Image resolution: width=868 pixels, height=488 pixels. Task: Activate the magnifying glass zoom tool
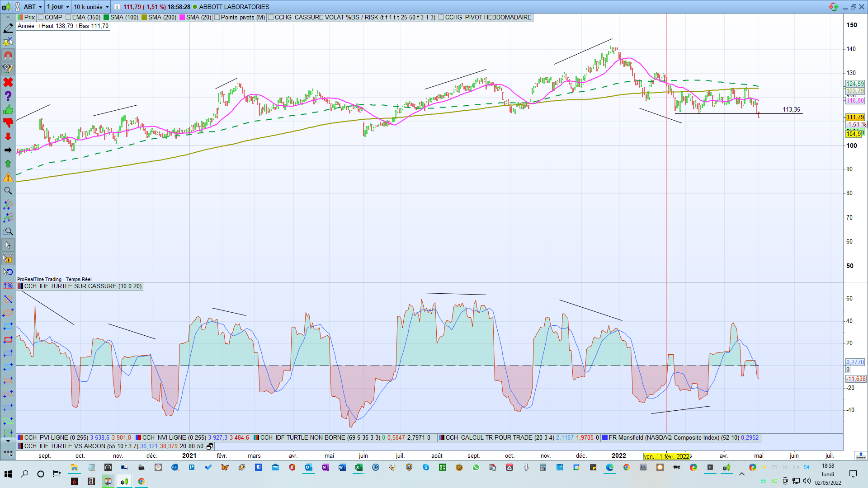8,191
